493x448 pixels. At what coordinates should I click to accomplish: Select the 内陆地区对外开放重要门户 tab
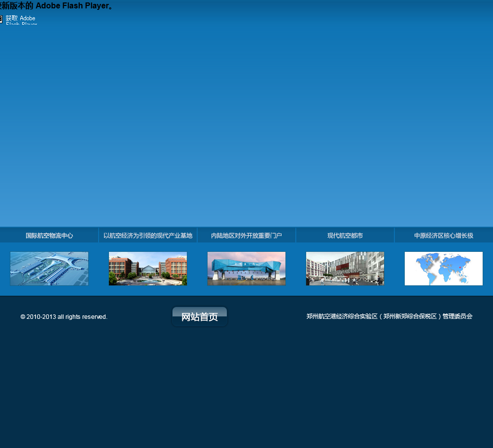[x=246, y=236]
